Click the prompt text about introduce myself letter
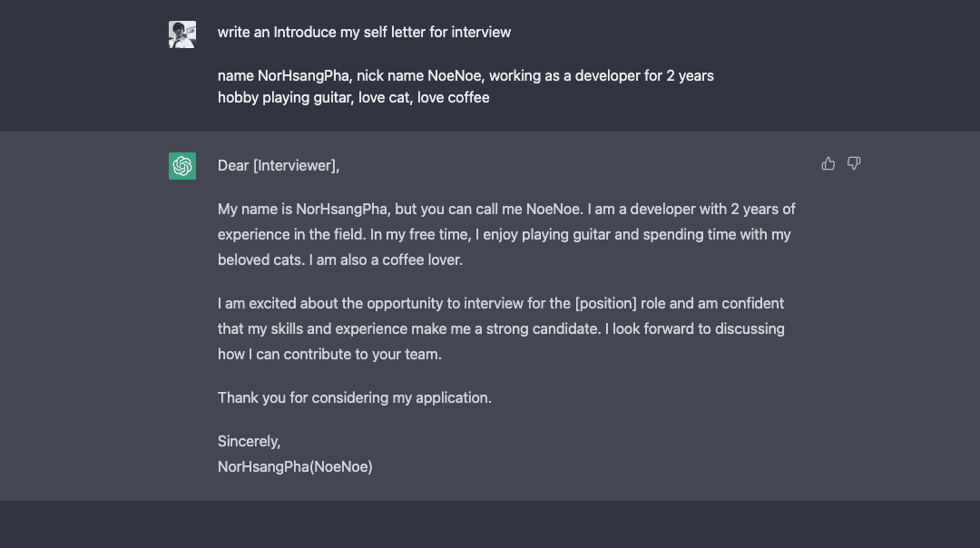Viewport: 980px width, 548px height. click(363, 32)
